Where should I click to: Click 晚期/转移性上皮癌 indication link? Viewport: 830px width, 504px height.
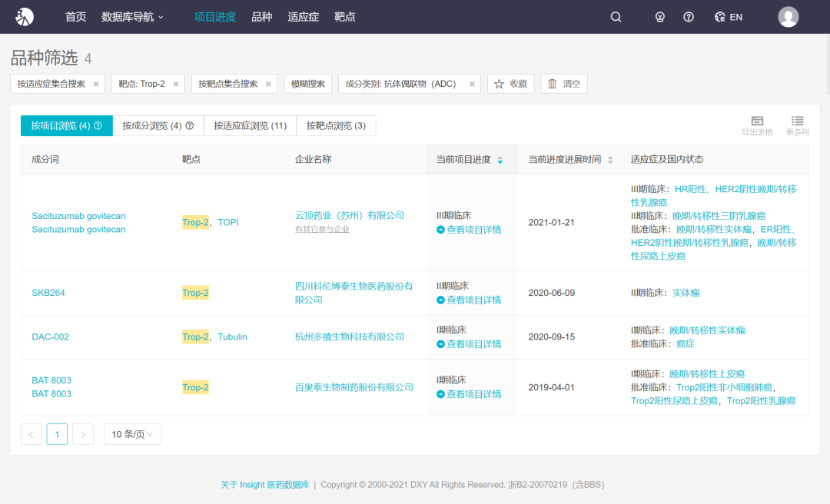tap(707, 374)
